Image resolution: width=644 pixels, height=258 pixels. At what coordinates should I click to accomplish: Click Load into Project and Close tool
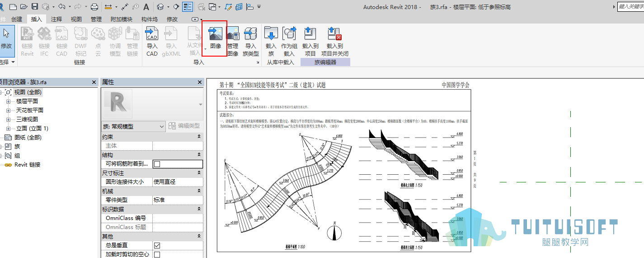[335, 41]
